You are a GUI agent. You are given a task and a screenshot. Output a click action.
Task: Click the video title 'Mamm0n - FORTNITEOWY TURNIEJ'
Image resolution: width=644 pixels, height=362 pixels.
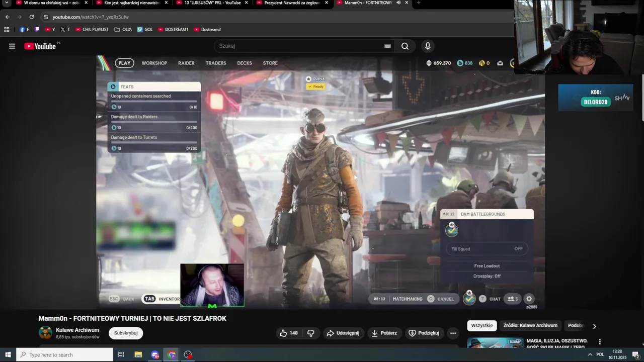[132, 318]
